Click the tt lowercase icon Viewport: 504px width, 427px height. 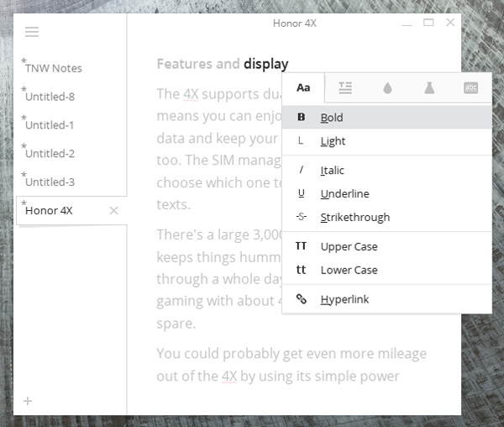pos(301,270)
